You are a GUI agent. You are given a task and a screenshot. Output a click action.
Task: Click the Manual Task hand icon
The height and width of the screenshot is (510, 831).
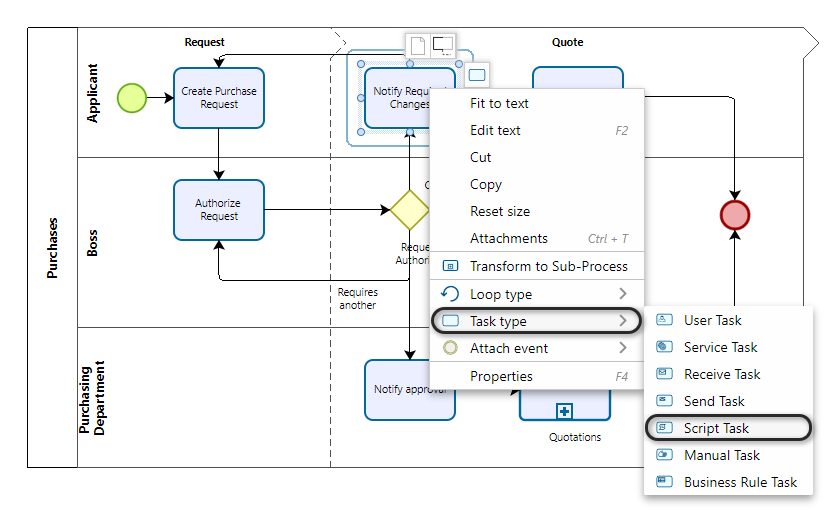(x=664, y=455)
